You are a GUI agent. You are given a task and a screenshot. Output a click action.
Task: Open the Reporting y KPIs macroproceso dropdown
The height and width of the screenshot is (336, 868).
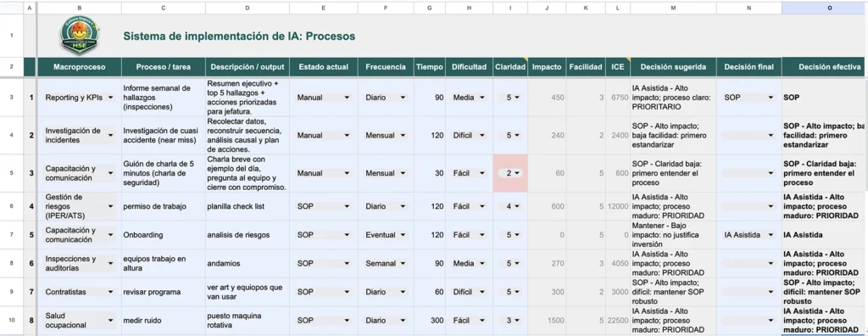click(111, 97)
